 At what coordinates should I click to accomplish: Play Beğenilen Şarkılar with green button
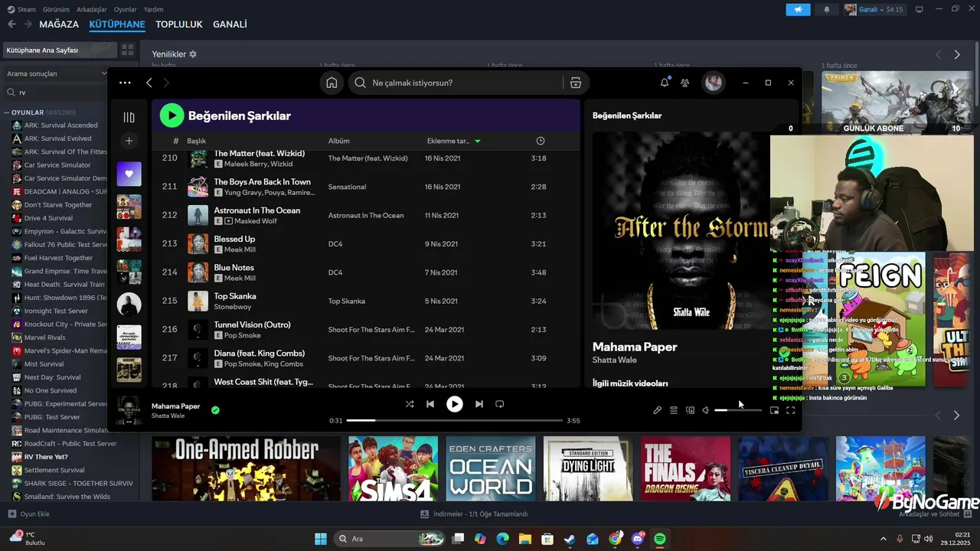(x=171, y=116)
